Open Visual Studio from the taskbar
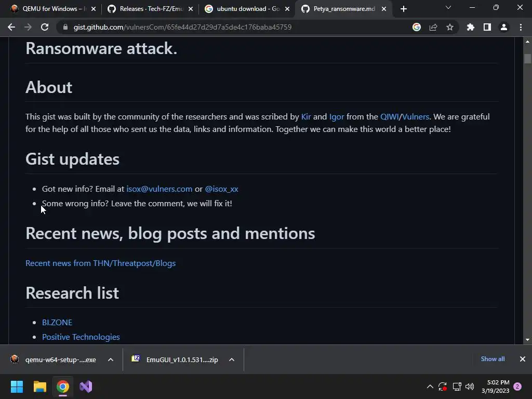532x399 pixels. pos(86,387)
